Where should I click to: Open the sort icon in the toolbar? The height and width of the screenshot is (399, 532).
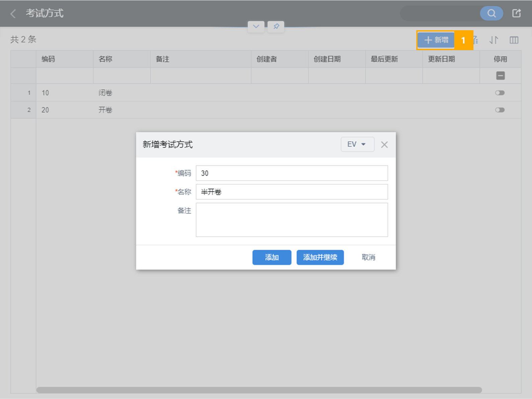click(494, 40)
